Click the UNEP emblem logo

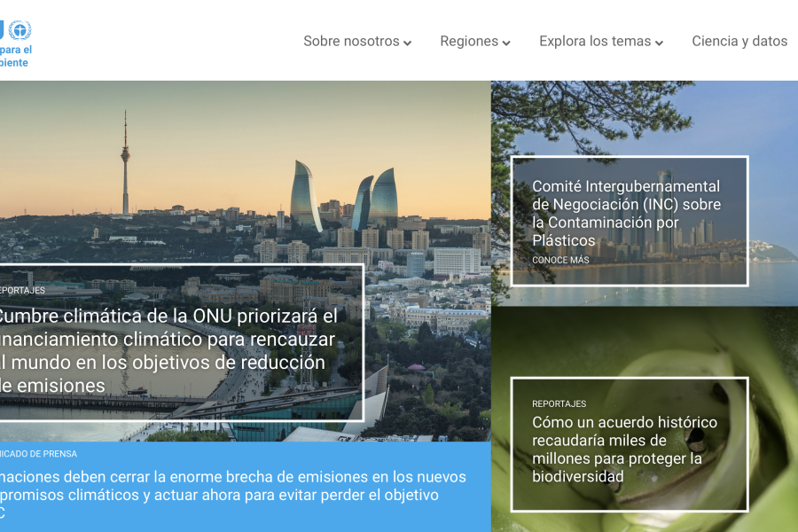tap(20, 30)
